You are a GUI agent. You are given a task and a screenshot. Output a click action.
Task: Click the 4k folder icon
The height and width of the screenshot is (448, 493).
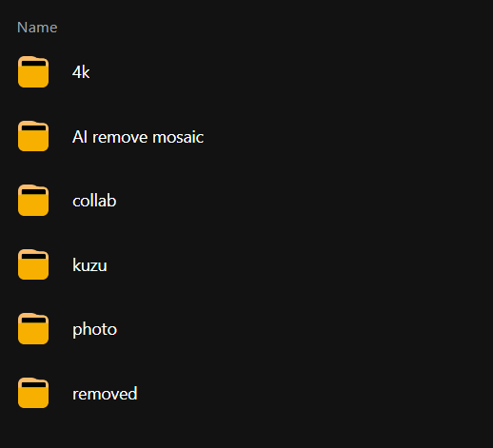[33, 71]
